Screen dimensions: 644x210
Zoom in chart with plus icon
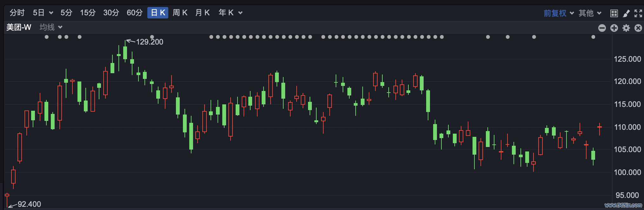point(614,28)
